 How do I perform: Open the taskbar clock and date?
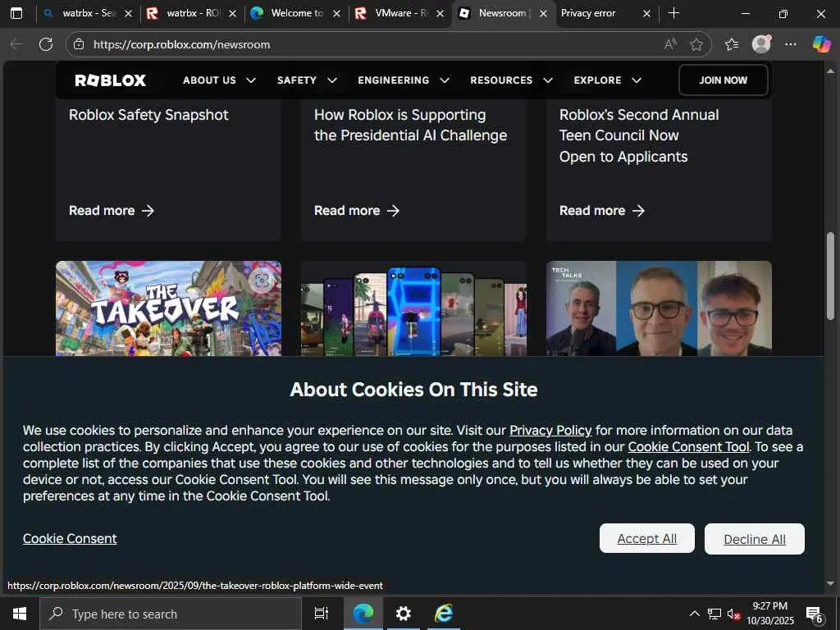point(769,614)
